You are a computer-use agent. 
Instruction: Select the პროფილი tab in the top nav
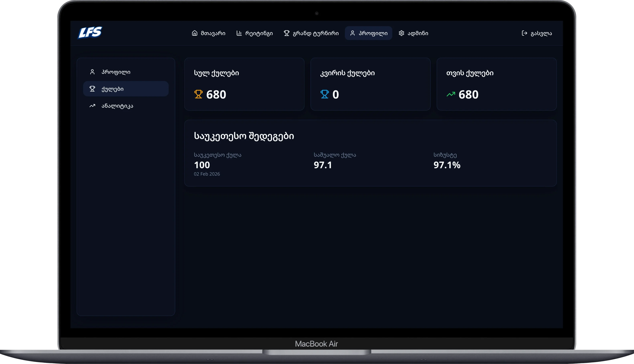pos(368,33)
